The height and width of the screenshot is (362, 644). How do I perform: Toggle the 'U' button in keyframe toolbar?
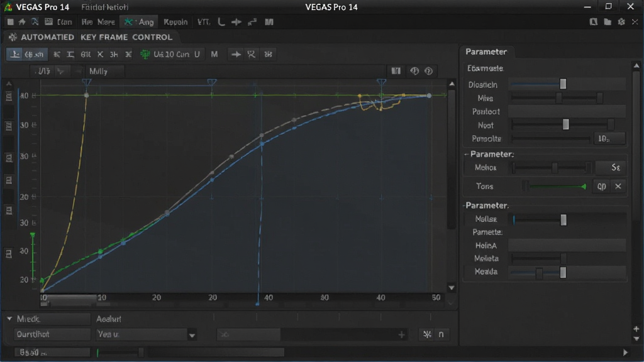click(x=197, y=54)
